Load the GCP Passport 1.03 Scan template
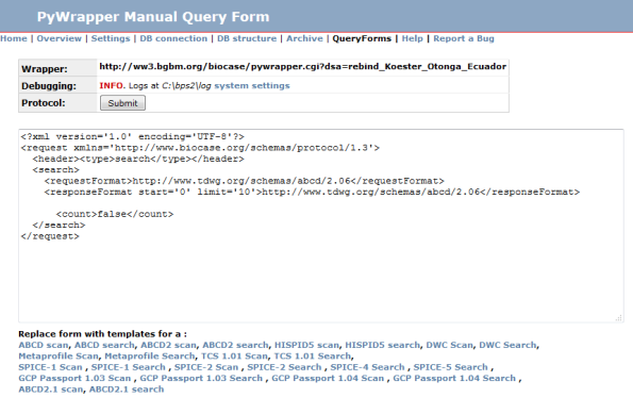Image resolution: width=633 pixels, height=398 pixels. 75,378
